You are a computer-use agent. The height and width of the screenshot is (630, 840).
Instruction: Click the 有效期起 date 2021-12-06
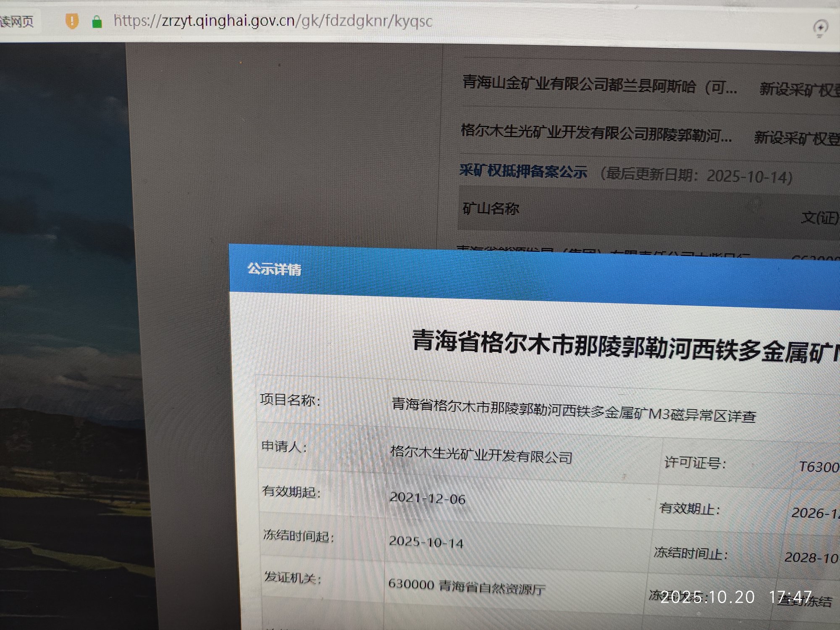point(428,499)
